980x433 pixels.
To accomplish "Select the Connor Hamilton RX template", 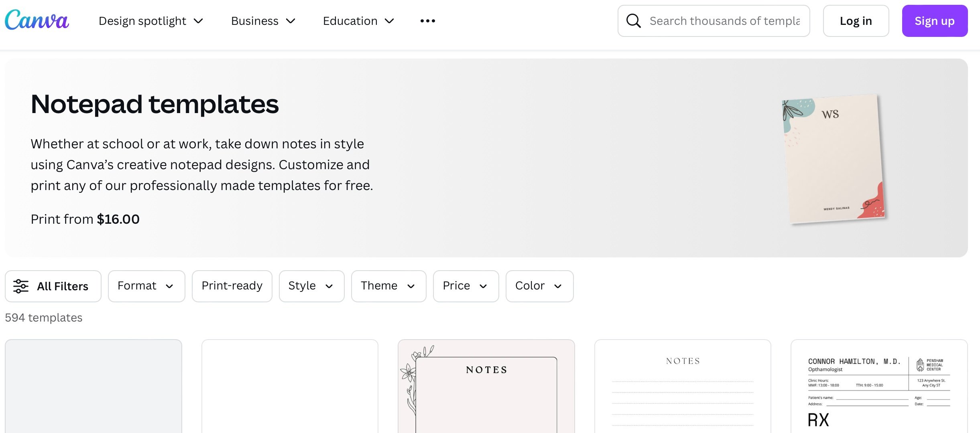I will (879, 387).
